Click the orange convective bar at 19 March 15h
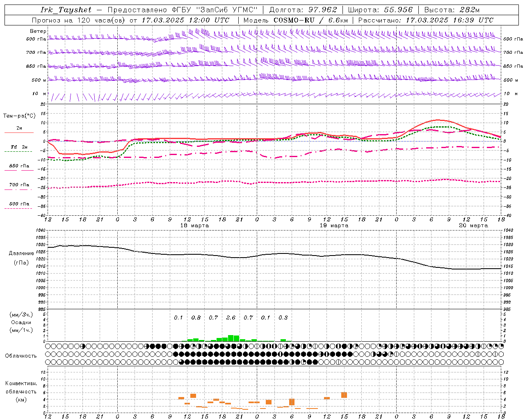Screen dimensions: 525x420 (344, 395)
